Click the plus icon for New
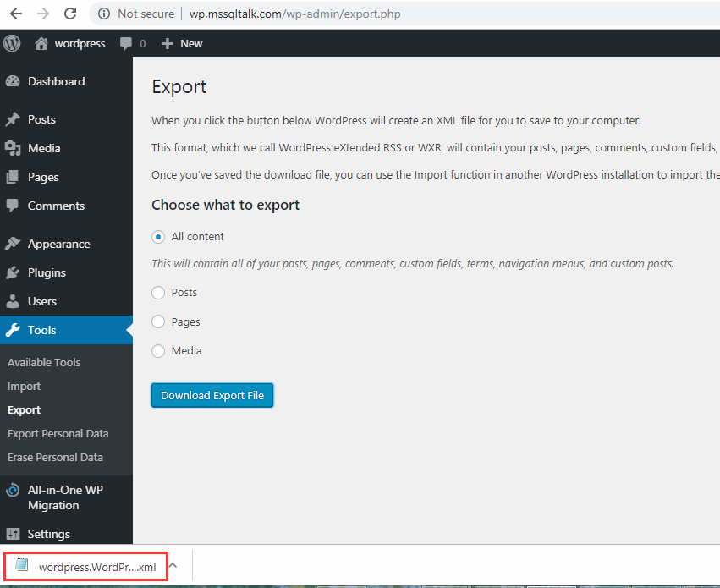 [168, 44]
